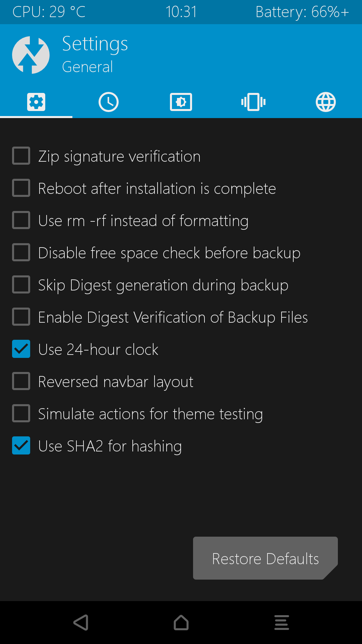Enable Reboot after installation is complete
This screenshot has height=644, width=362.
[x=21, y=188]
